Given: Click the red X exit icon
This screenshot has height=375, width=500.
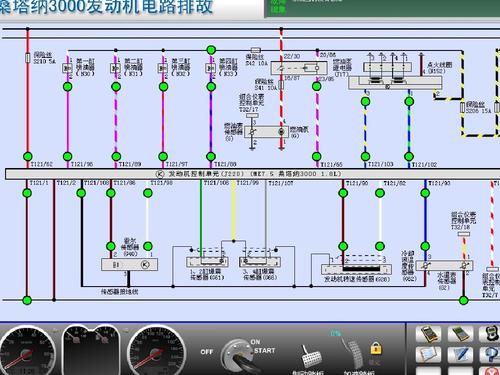Looking at the screenshot, I should click(490, 371).
